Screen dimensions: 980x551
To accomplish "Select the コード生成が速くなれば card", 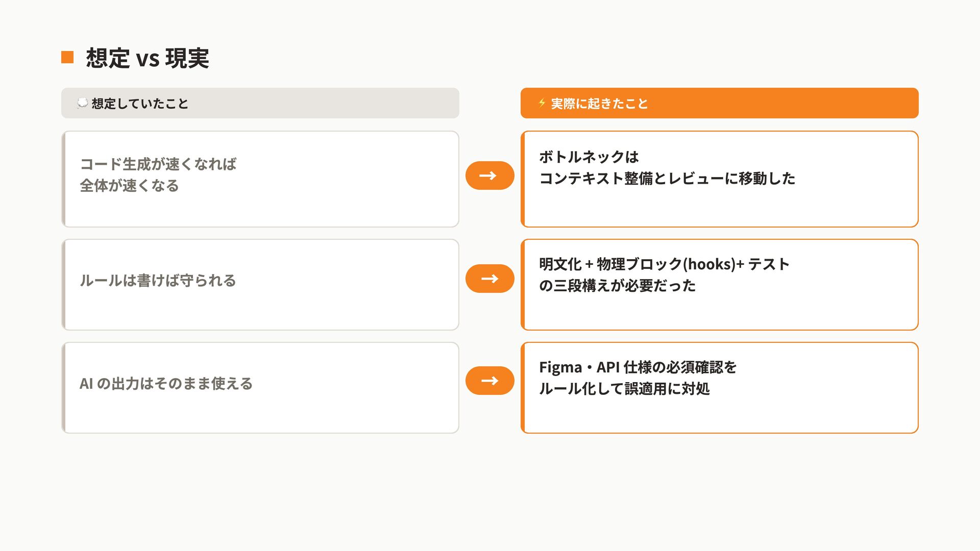I will (260, 179).
